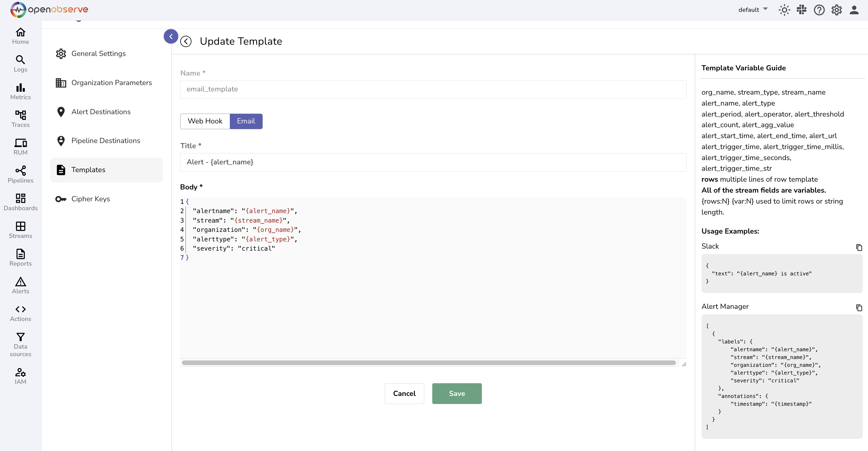Viewport: 868px width, 451px height.
Task: Go back from Update Template
Action: (x=186, y=42)
